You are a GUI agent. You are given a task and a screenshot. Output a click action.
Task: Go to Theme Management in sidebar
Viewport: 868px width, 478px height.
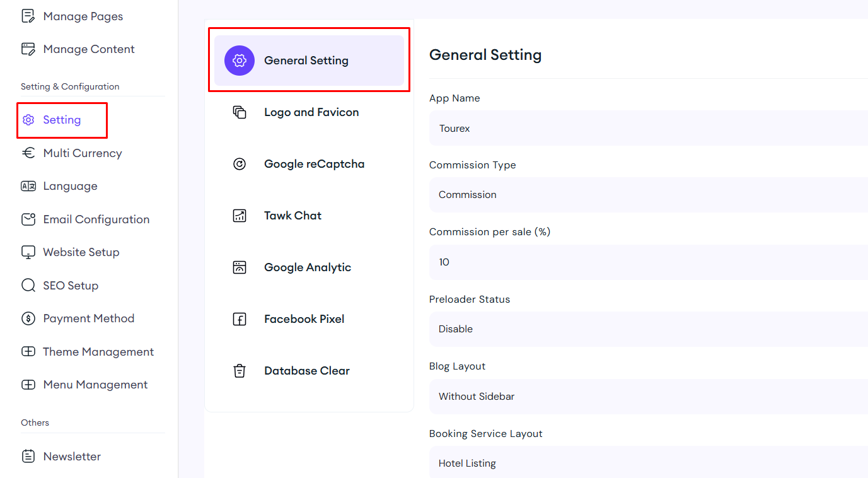pyautogui.click(x=98, y=352)
